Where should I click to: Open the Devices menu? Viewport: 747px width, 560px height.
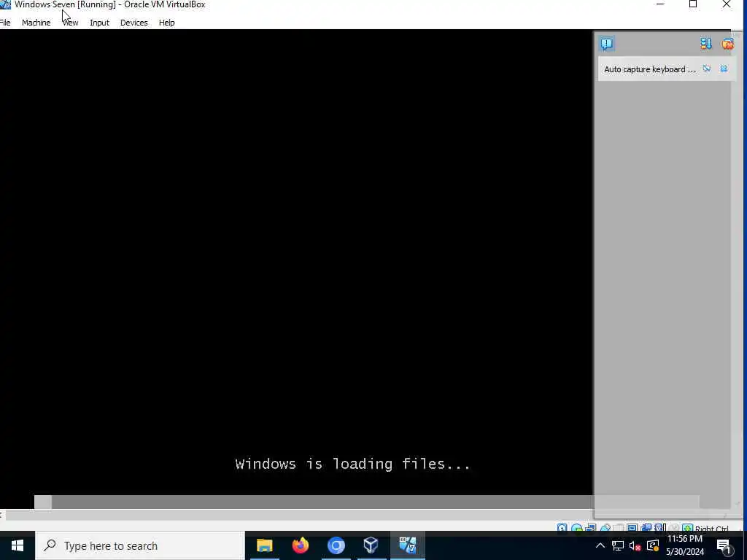click(134, 23)
